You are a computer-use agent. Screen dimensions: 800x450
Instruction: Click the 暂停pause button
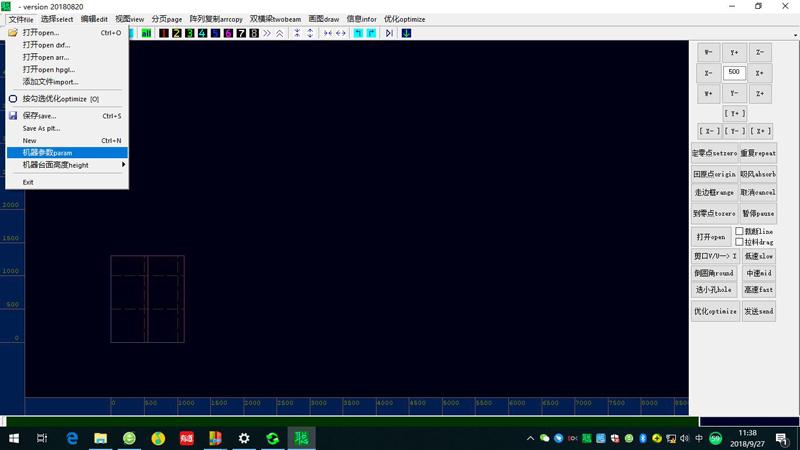coord(758,213)
